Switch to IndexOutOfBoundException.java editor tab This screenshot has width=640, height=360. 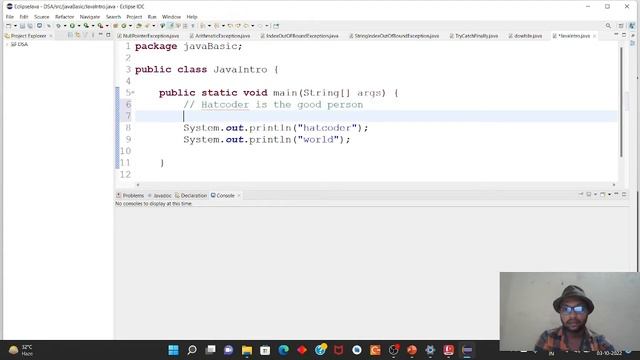point(300,36)
